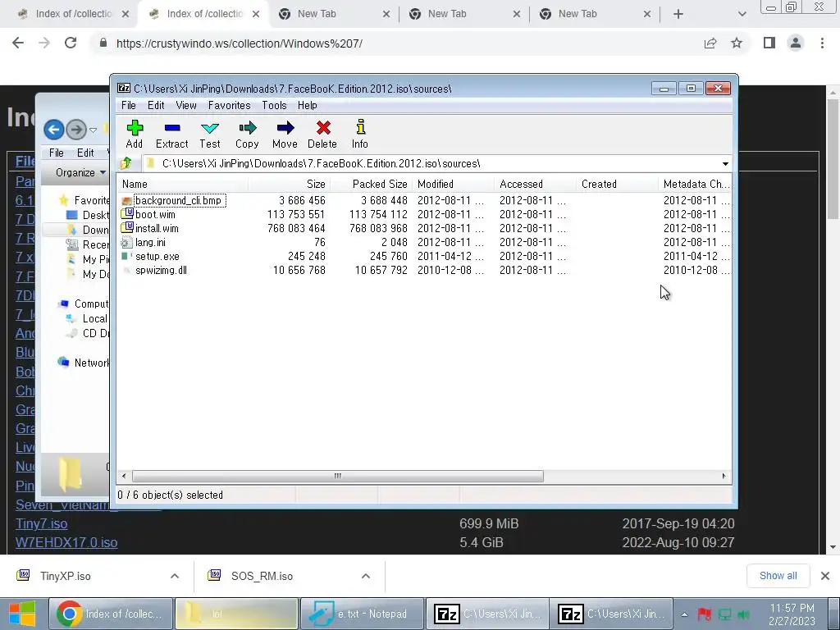
Task: Click the Chrome address bar URL
Action: (x=239, y=43)
